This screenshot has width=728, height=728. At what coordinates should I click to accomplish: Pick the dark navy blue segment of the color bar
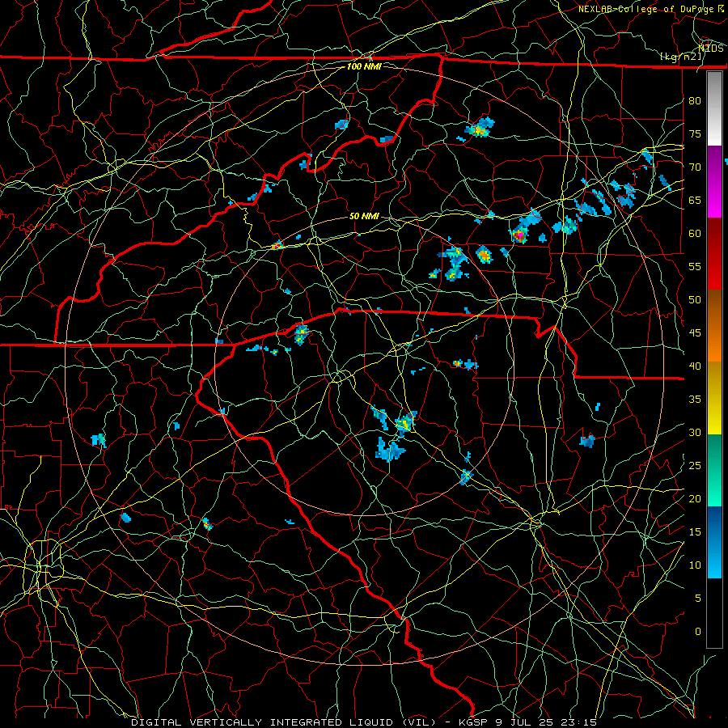click(x=714, y=524)
